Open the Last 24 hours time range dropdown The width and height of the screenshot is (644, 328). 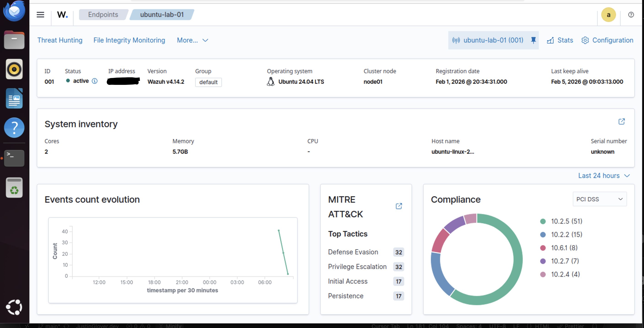point(604,175)
